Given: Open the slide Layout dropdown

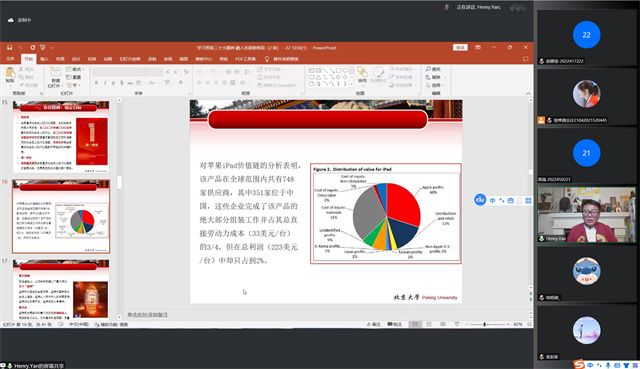Looking at the screenshot, I should click(76, 69).
